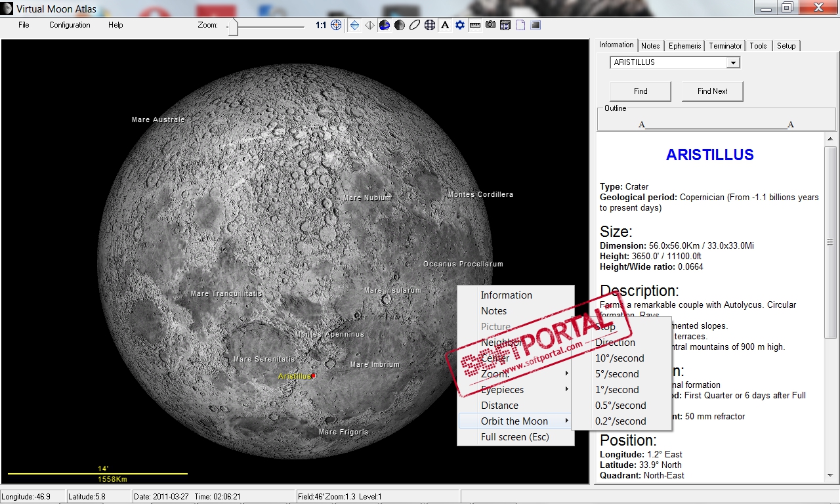The width and height of the screenshot is (840, 504).
Task: Click the Mare Serenitatis label
Action: tap(264, 360)
